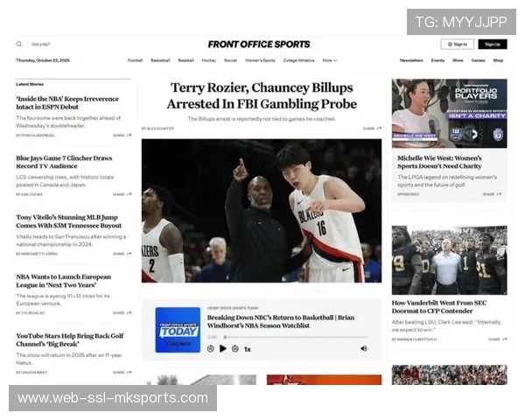Share the Blue Jays Game 7 story
Viewport: 525px width, 420px height.
coord(122,194)
